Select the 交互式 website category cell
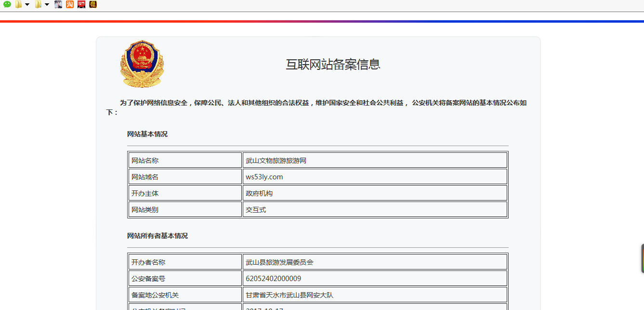The height and width of the screenshot is (310, 644). (x=256, y=209)
